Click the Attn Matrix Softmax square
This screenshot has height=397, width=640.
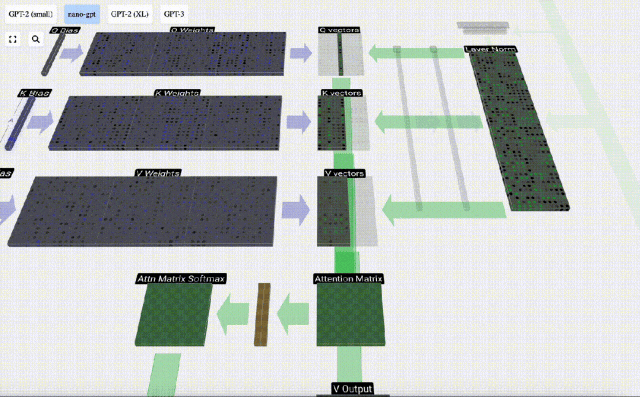point(174,315)
